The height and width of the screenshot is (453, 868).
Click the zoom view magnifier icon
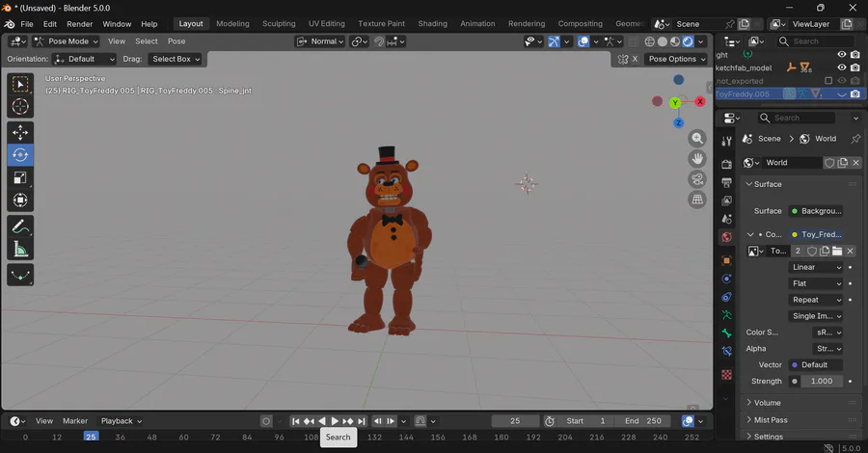point(697,138)
